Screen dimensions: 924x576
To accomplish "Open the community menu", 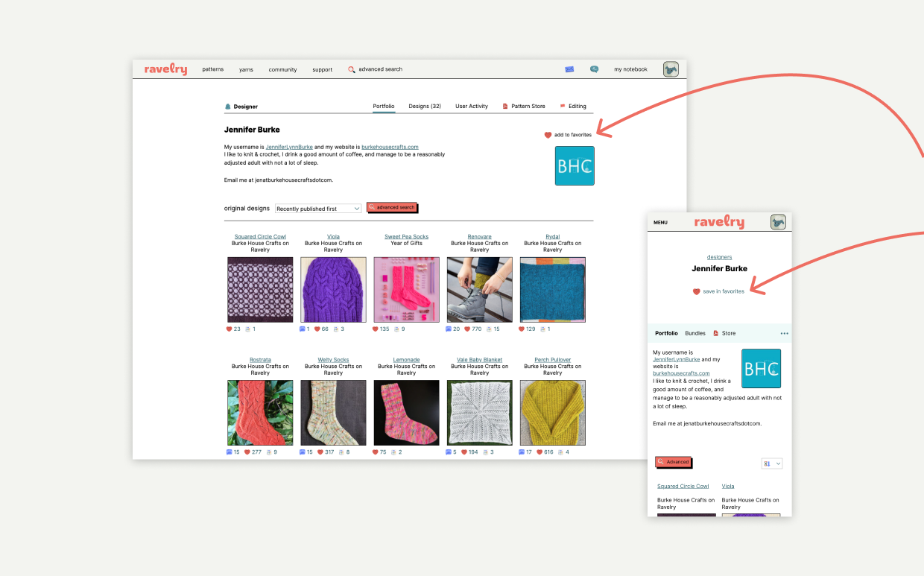I will coord(282,69).
